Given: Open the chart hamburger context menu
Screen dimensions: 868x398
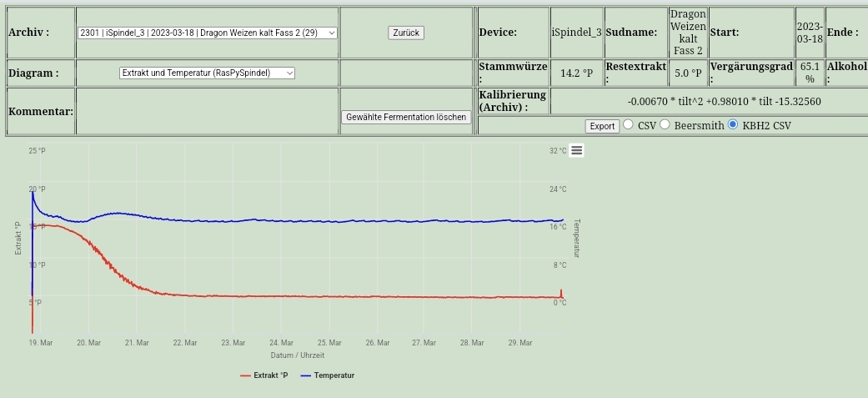Looking at the screenshot, I should click(577, 150).
